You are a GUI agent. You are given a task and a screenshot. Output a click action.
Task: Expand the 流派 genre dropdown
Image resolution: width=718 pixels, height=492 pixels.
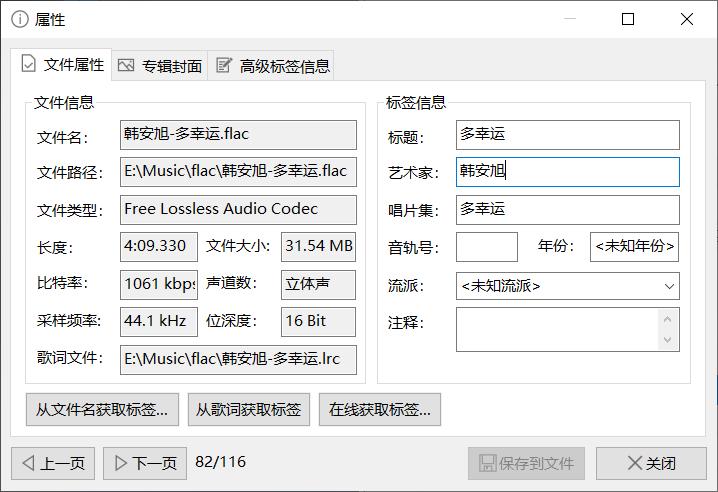(x=669, y=286)
